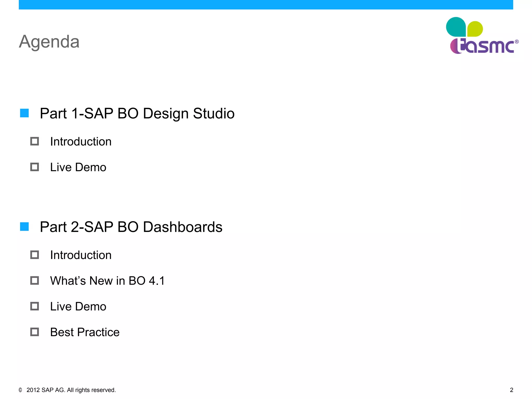Select Part 1-SAP BO Design Studio heading

[137, 114]
